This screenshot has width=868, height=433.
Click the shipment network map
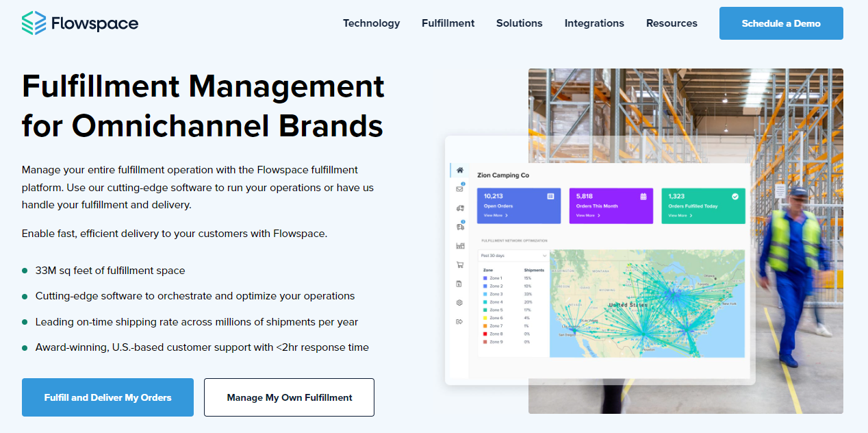[x=647, y=303]
